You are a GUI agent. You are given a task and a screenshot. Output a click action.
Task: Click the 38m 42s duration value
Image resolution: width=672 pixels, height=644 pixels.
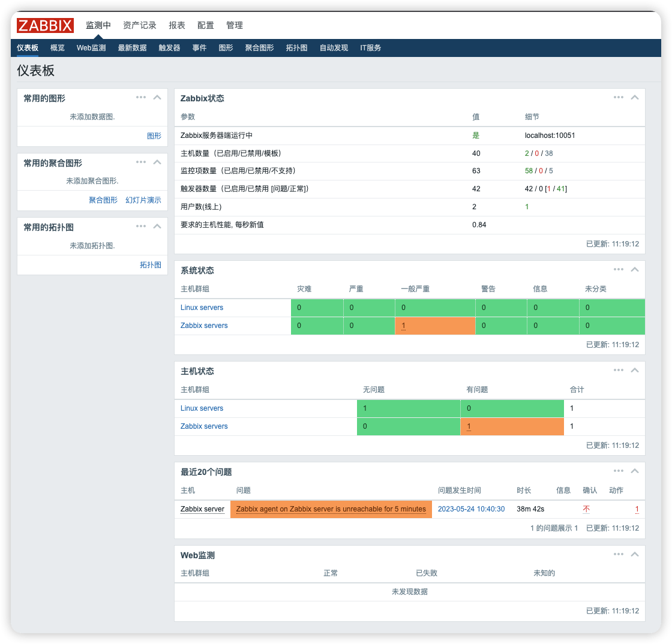(530, 509)
